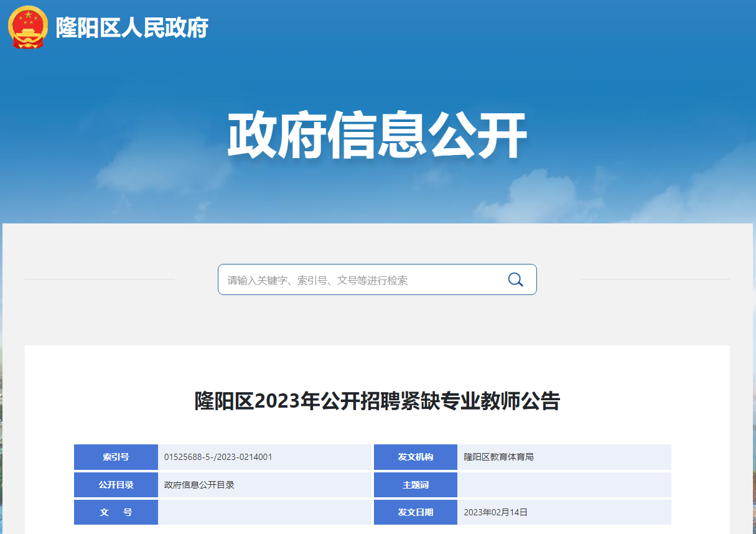756x534 pixels.
Task: Click the 发文机构 label cell
Action: pyautogui.click(x=416, y=457)
